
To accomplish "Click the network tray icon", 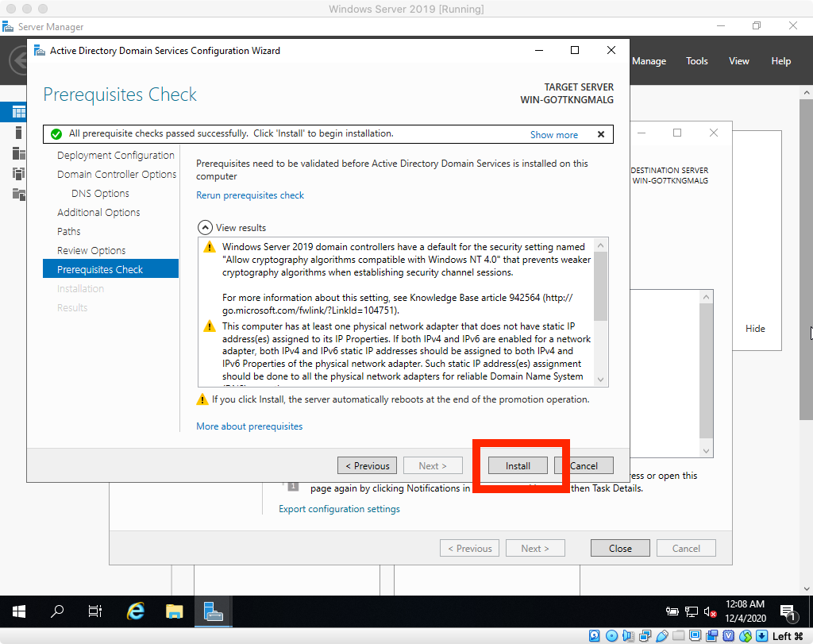I will click(x=692, y=612).
